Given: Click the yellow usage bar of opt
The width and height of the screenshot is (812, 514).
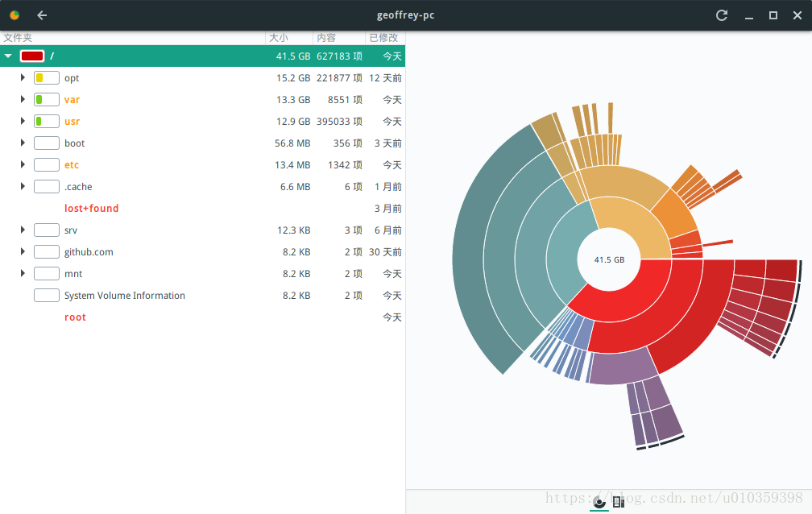Looking at the screenshot, I should 47,77.
